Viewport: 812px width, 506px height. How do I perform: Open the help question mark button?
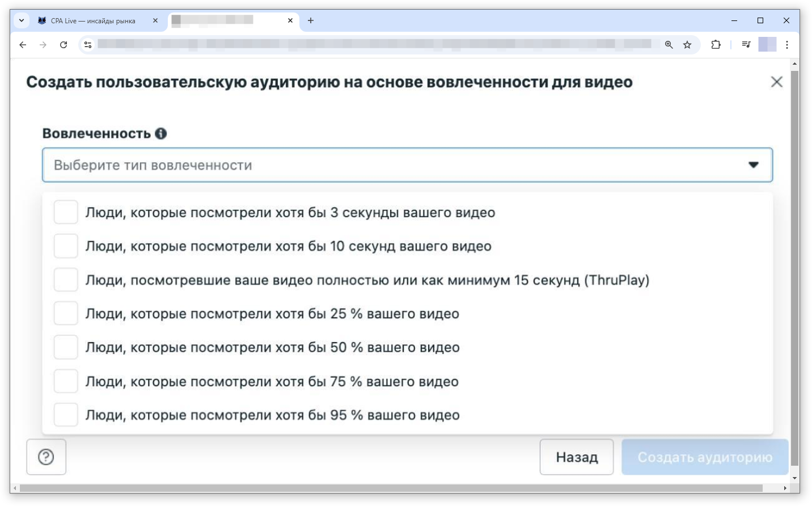46,457
